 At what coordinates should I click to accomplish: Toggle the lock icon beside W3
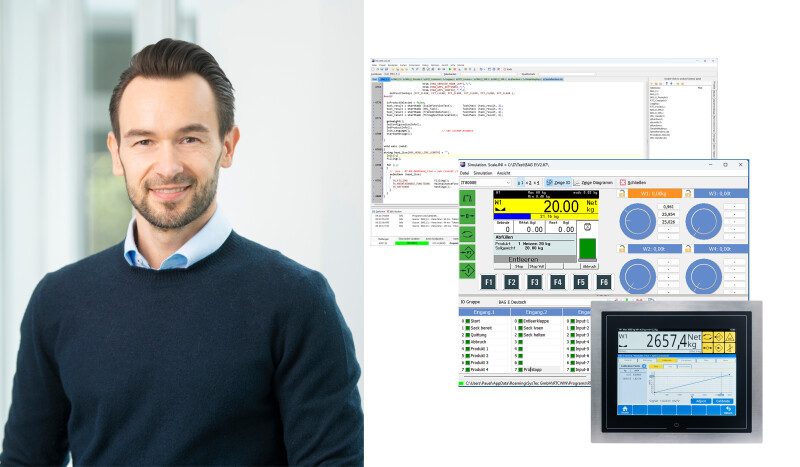tap(687, 193)
